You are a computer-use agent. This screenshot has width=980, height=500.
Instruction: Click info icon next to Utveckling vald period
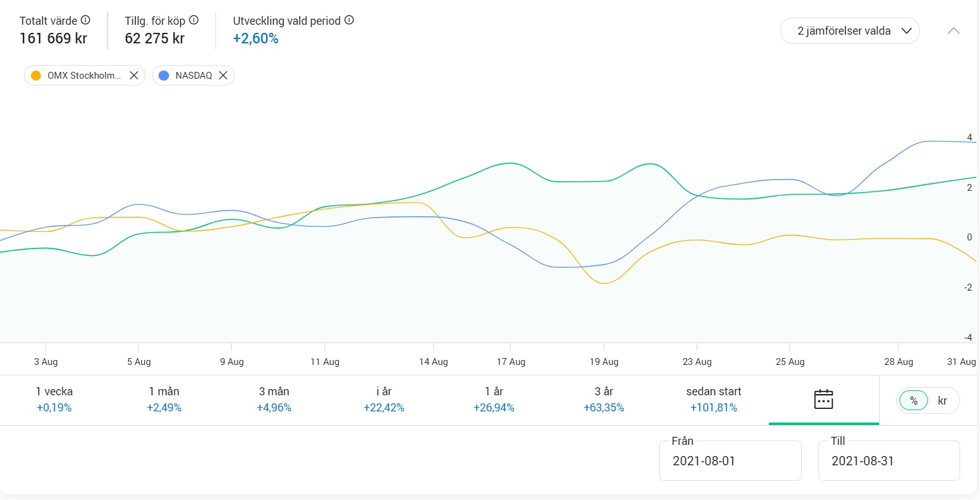click(349, 20)
